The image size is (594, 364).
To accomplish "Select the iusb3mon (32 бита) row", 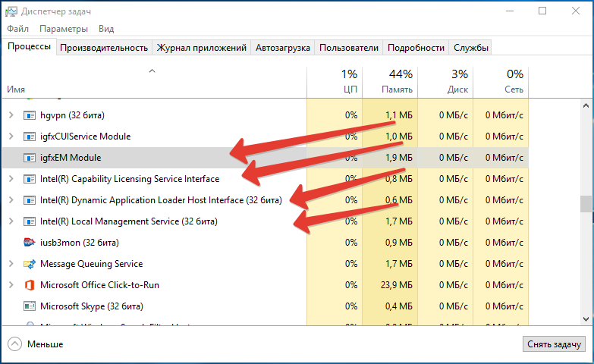I will pos(266,243).
